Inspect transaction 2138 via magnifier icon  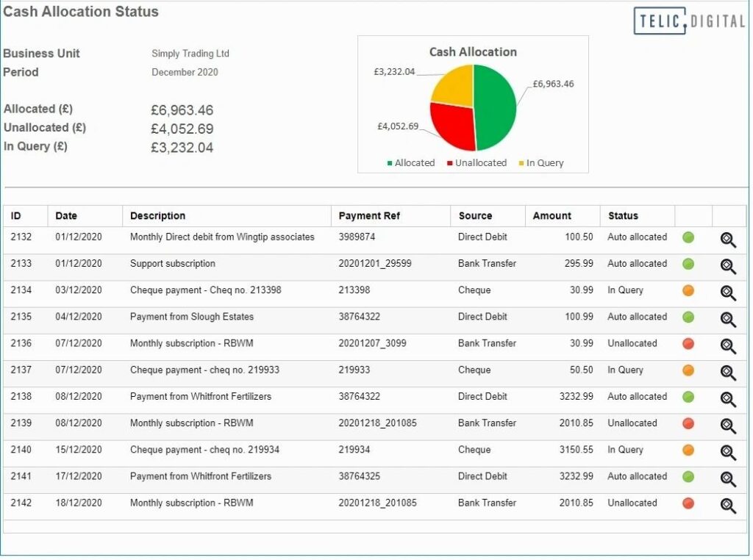tap(727, 399)
